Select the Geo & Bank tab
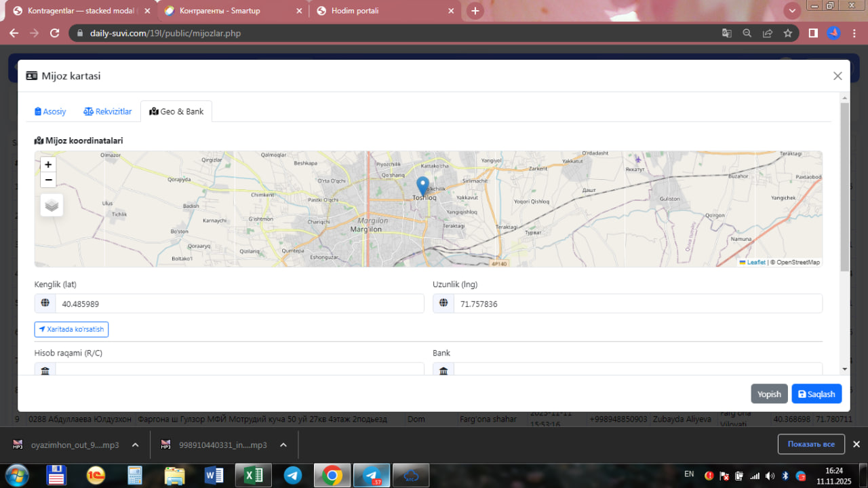Viewport: 868px width, 488px height. (176, 111)
